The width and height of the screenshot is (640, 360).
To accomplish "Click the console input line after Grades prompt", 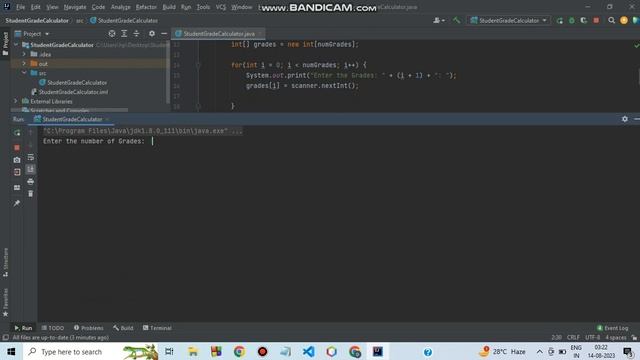I will tap(153, 141).
